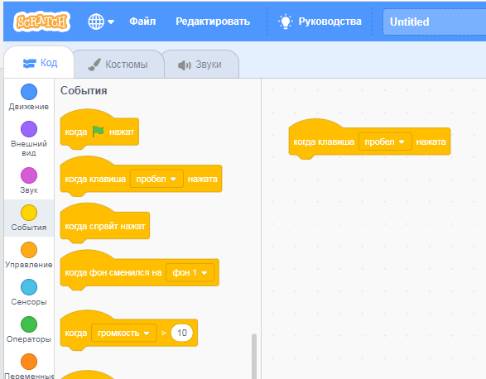Switch to the Звуки tab

pyautogui.click(x=200, y=64)
